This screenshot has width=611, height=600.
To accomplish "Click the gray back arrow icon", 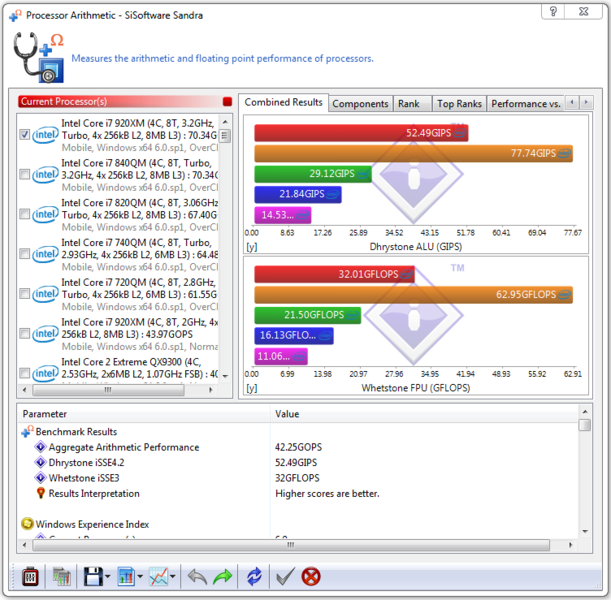I will (x=197, y=577).
